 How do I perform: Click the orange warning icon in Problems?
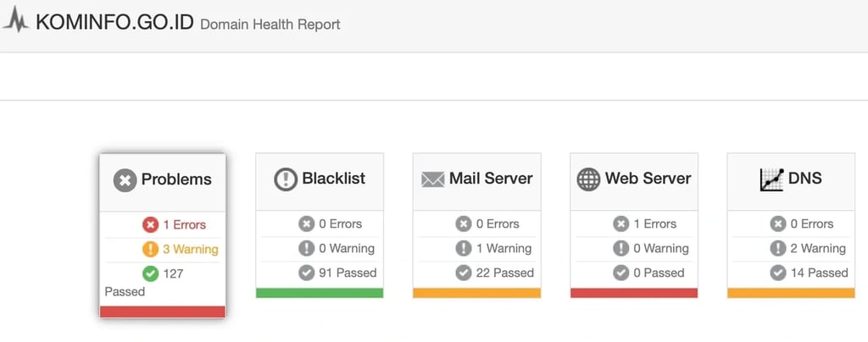pos(151,249)
